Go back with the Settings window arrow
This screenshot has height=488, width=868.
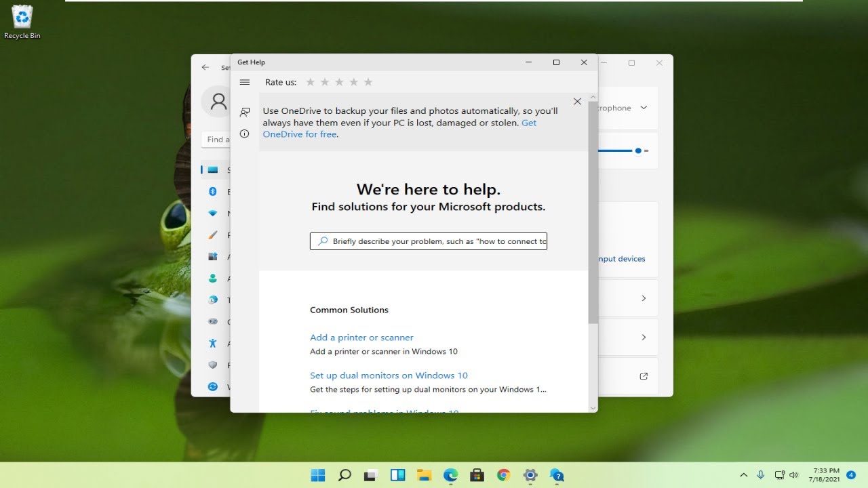tap(205, 67)
